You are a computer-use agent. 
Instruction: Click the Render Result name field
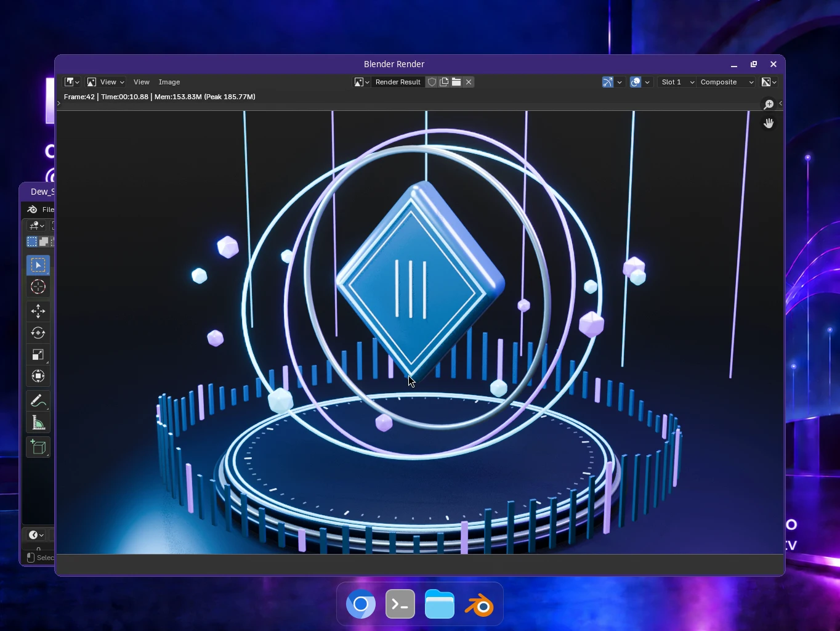point(398,82)
